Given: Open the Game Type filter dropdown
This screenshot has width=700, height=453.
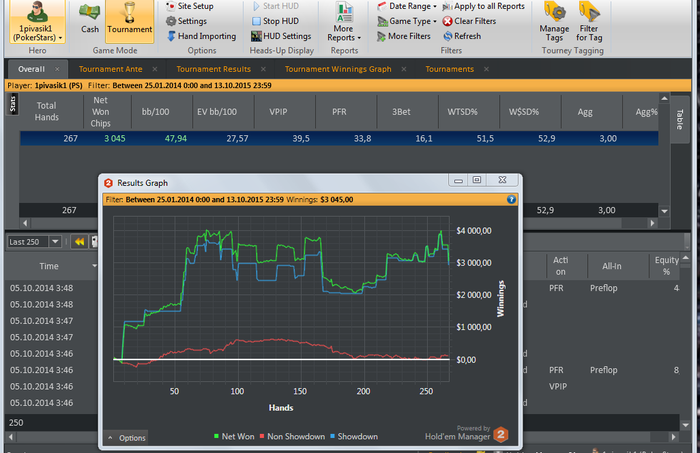Looking at the screenshot, I should (407, 21).
